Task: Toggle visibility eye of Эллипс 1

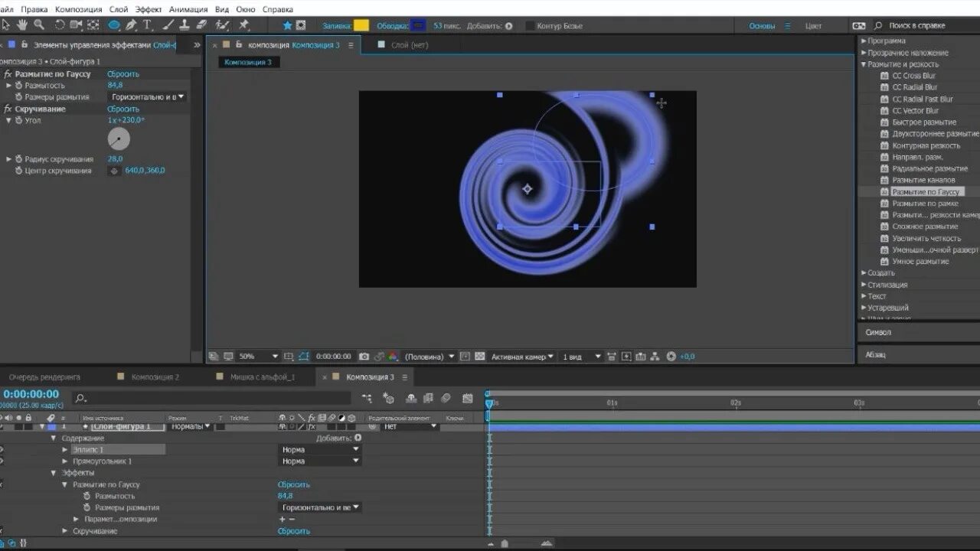Action: click(x=2, y=450)
